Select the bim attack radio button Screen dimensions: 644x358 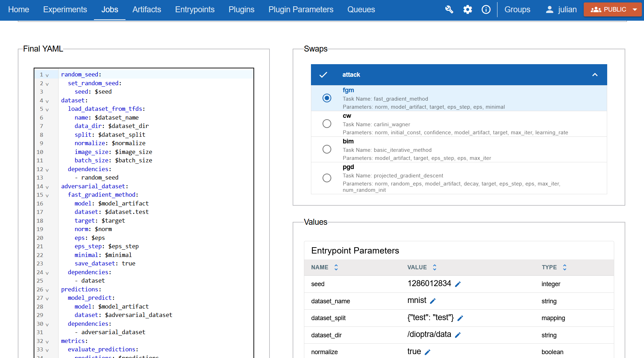[327, 149]
